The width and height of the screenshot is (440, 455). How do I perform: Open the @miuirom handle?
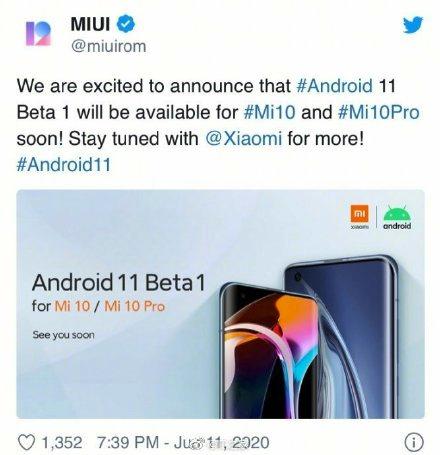point(109,46)
